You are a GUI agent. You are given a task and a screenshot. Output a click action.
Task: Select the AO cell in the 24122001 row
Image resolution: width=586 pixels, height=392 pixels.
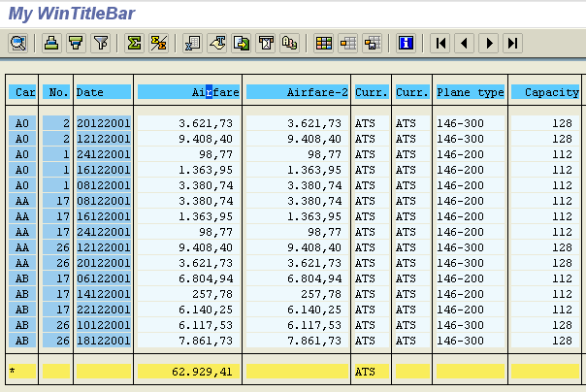[22, 154]
